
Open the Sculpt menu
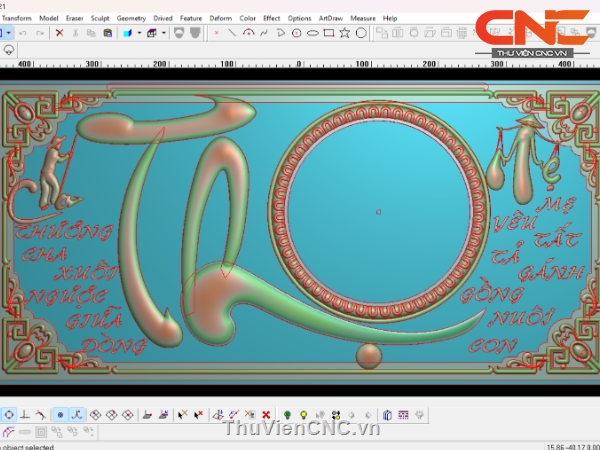100,18
